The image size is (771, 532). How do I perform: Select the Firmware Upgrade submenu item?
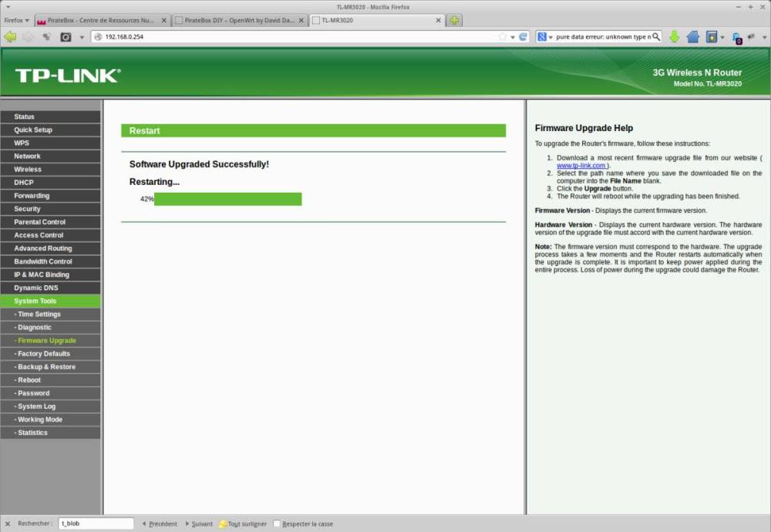click(x=50, y=340)
